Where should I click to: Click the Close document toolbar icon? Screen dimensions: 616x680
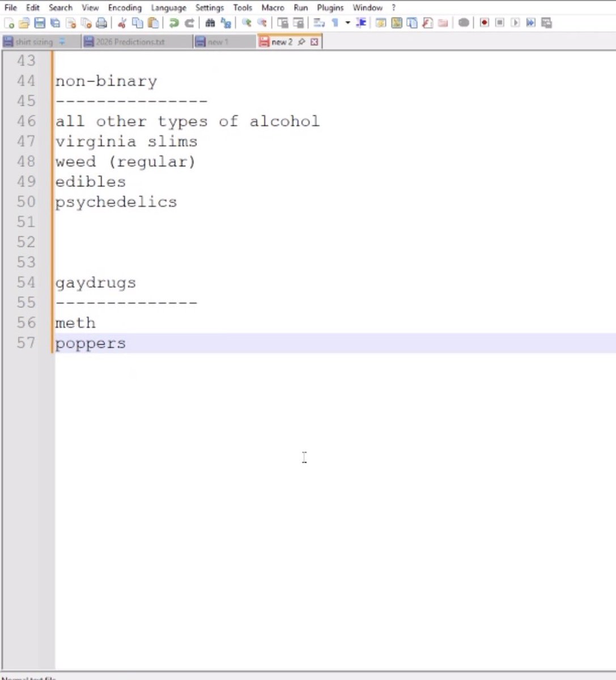pos(70,23)
